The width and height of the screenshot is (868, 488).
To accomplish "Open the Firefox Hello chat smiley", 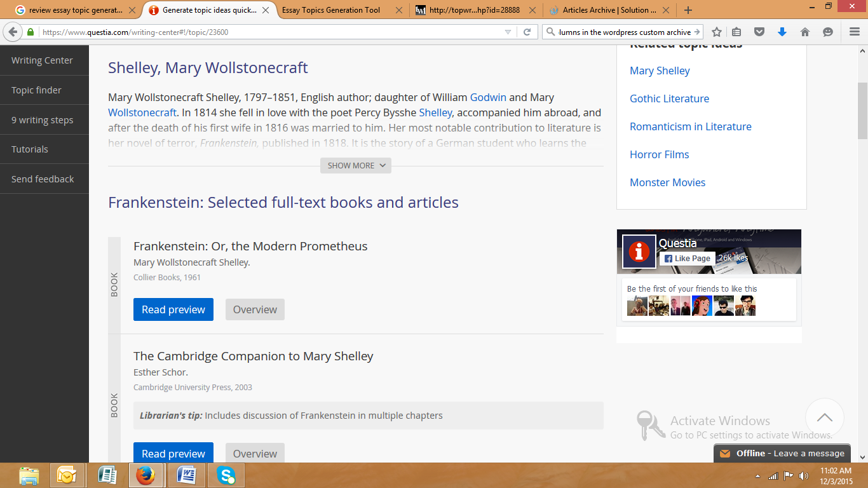I will point(827,32).
